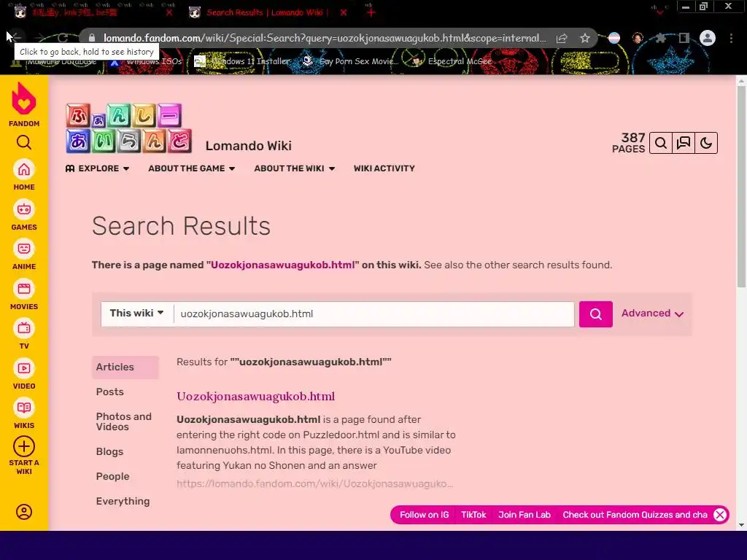Open the Espectral McGee bookmark
This screenshot has height=560, width=747.
coord(452,61)
